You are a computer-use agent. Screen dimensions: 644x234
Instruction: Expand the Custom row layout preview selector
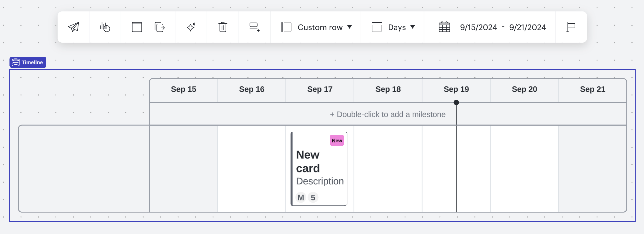(287, 27)
